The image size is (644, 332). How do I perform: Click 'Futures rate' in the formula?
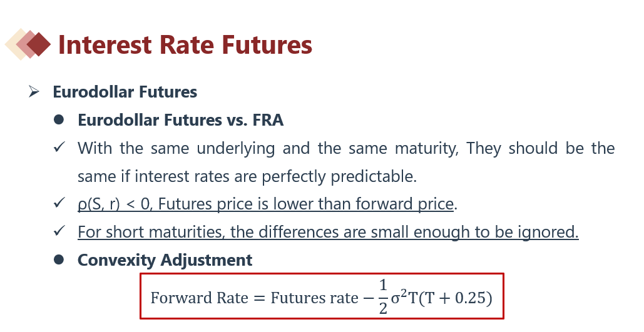[x=314, y=298]
